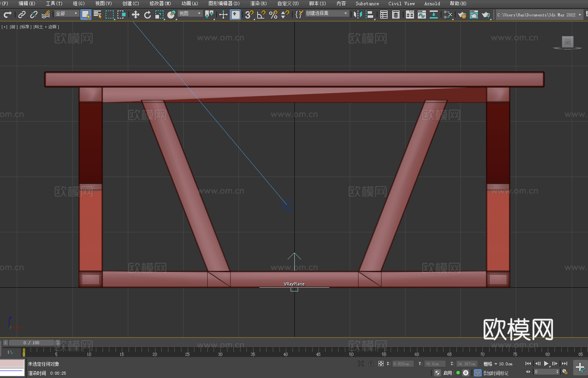
Task: Click the Redo arrow icon
Action: coord(7,14)
